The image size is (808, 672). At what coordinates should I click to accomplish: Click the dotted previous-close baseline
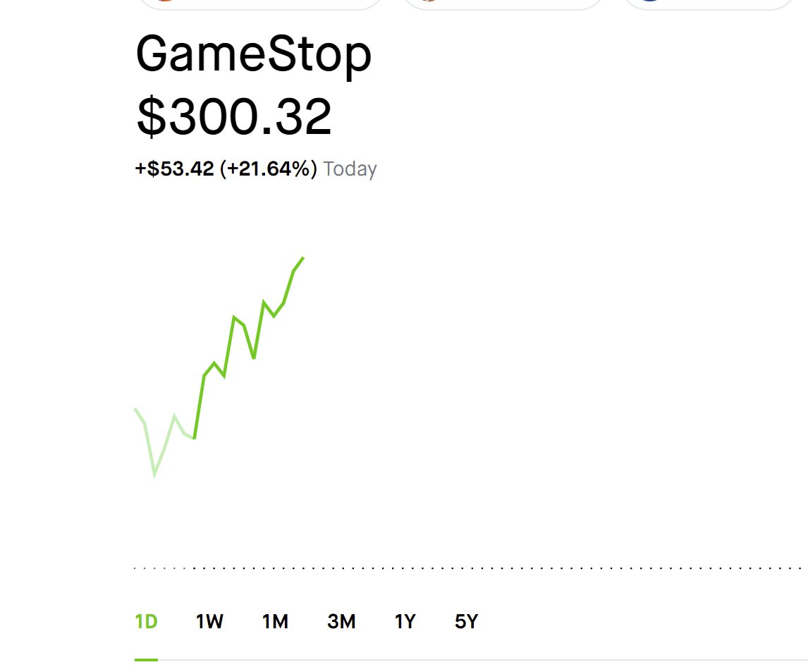(470, 568)
